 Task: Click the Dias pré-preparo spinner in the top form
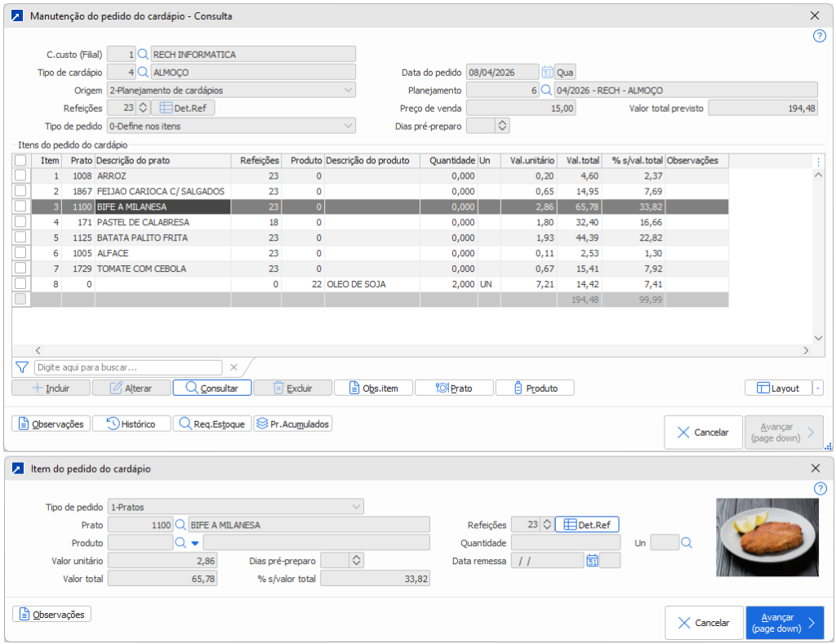coord(502,126)
